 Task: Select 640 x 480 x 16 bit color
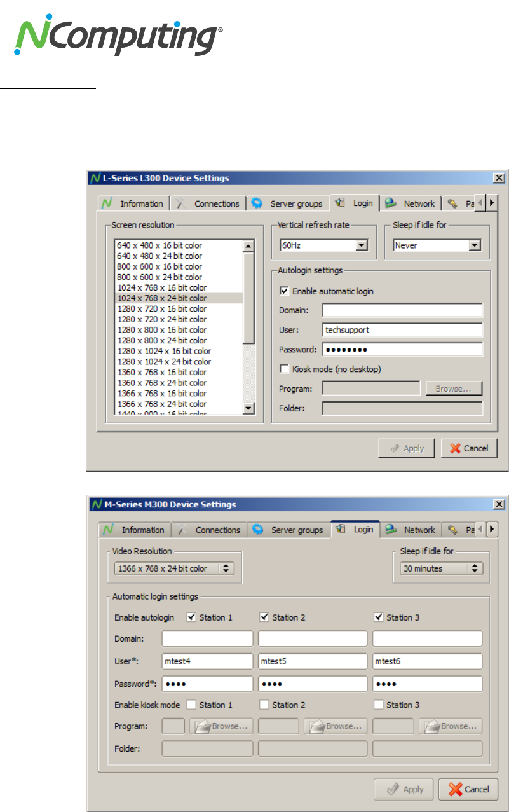tap(179, 245)
